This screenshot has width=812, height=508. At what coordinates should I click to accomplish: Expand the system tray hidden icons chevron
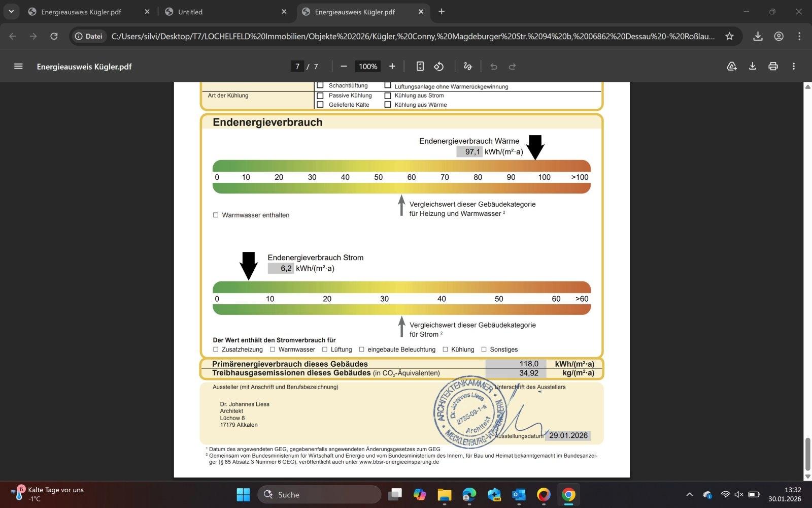(x=689, y=494)
